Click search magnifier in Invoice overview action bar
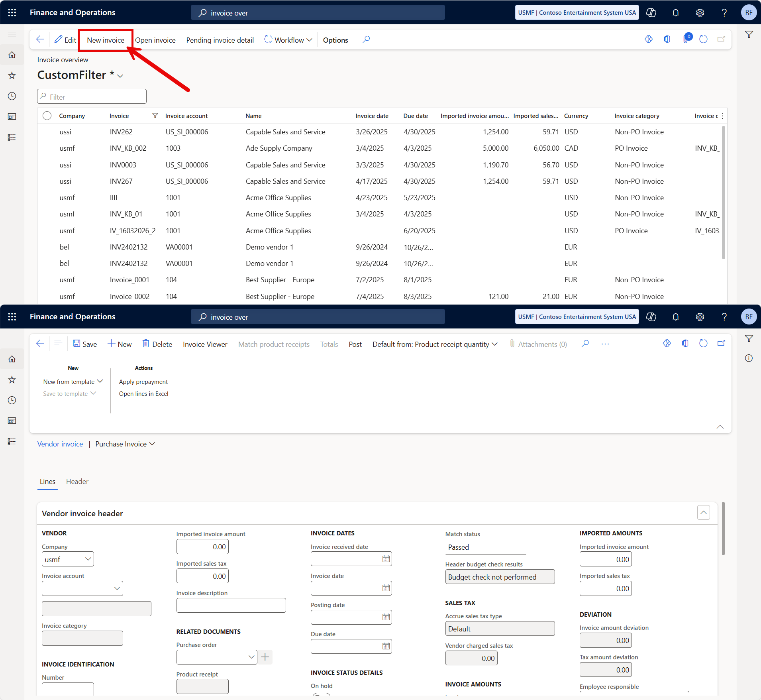 click(366, 39)
